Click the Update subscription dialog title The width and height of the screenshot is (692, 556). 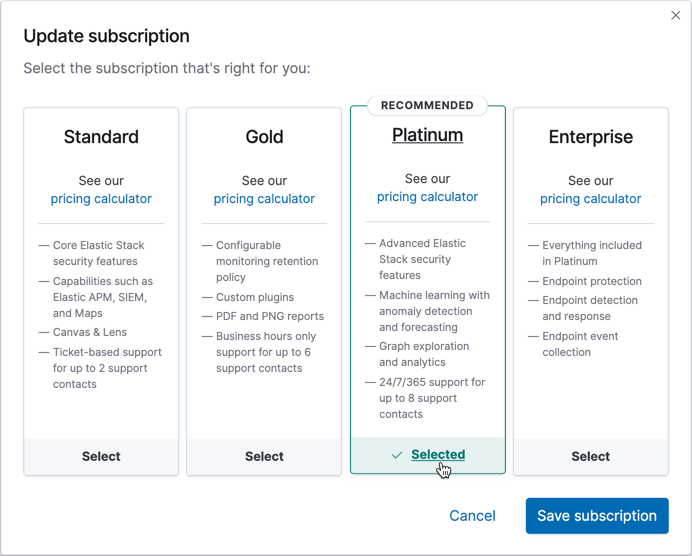[x=106, y=36]
